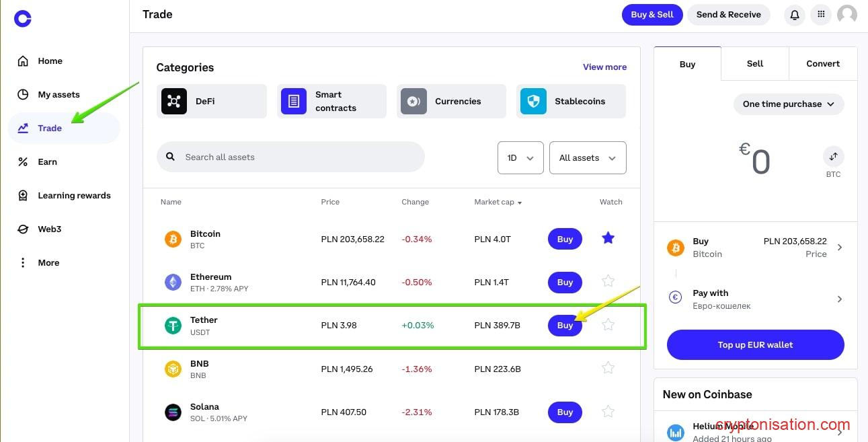868x442 pixels.
Task: Open the notifications bell
Action: pyautogui.click(x=794, y=14)
